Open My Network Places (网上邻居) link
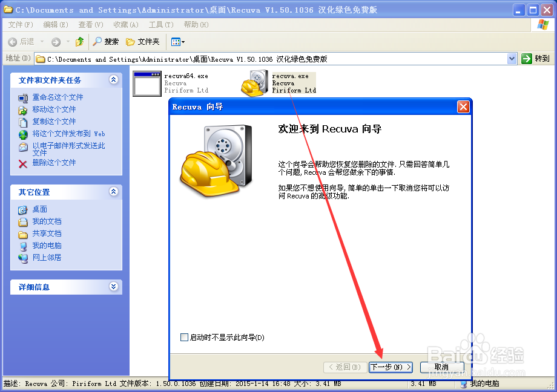Viewport: 557px width, 392px height. point(47,258)
